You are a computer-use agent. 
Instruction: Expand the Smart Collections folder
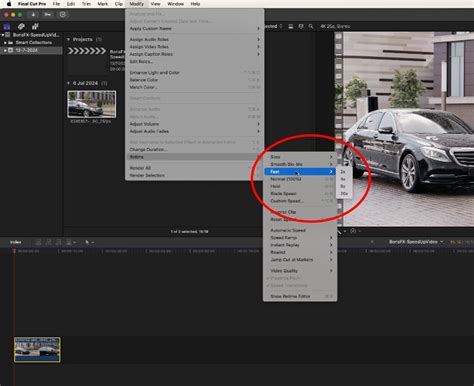[x=5, y=43]
